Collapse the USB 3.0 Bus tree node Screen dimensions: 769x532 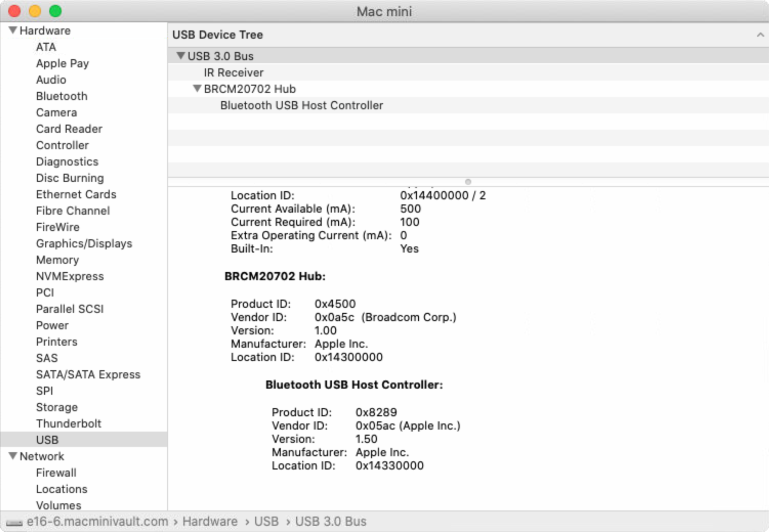point(181,56)
